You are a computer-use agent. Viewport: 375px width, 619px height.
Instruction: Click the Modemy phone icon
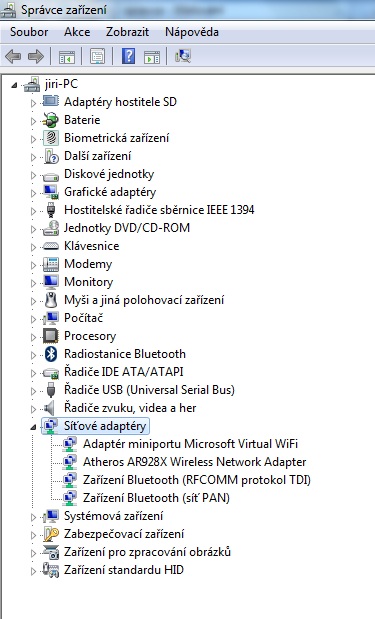click(x=51, y=264)
